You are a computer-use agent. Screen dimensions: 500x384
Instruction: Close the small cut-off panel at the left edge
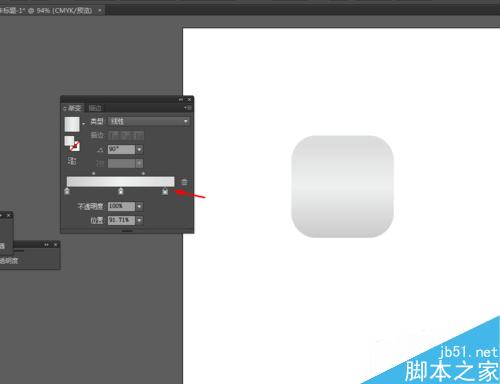[9, 215]
